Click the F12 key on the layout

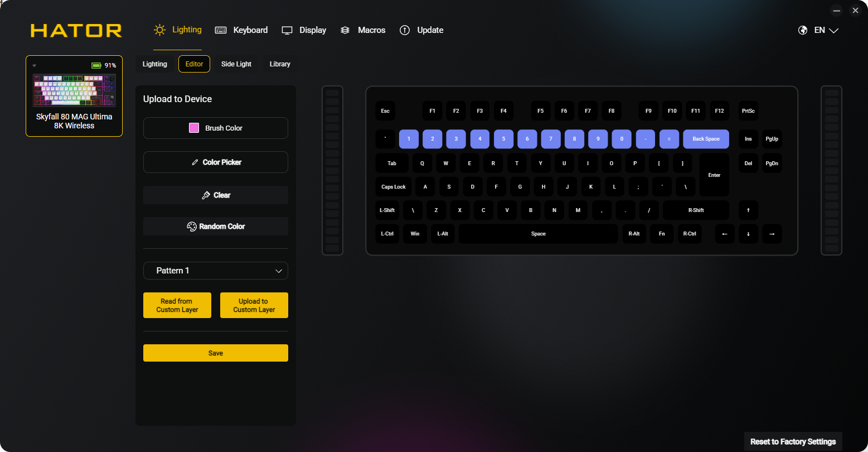[720, 111]
